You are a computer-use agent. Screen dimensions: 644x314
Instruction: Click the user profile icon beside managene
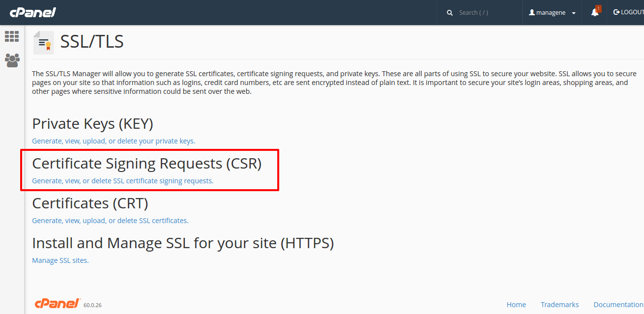[x=532, y=13]
